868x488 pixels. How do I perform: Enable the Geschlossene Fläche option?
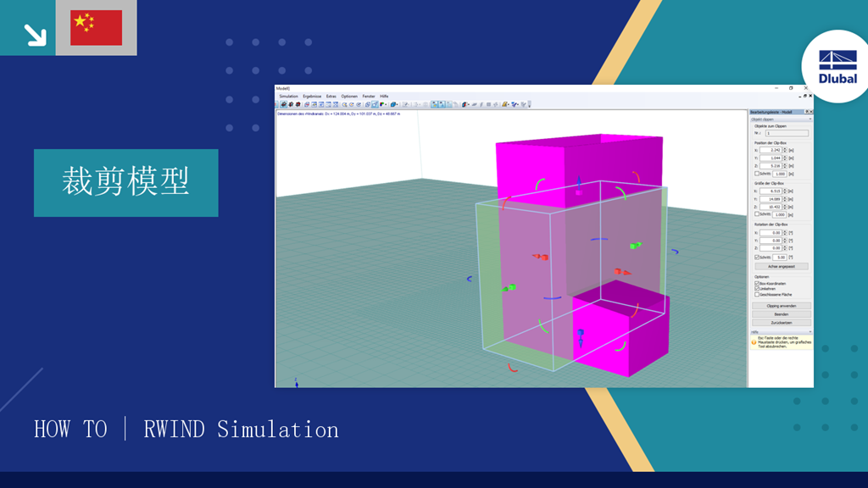pyautogui.click(x=757, y=294)
